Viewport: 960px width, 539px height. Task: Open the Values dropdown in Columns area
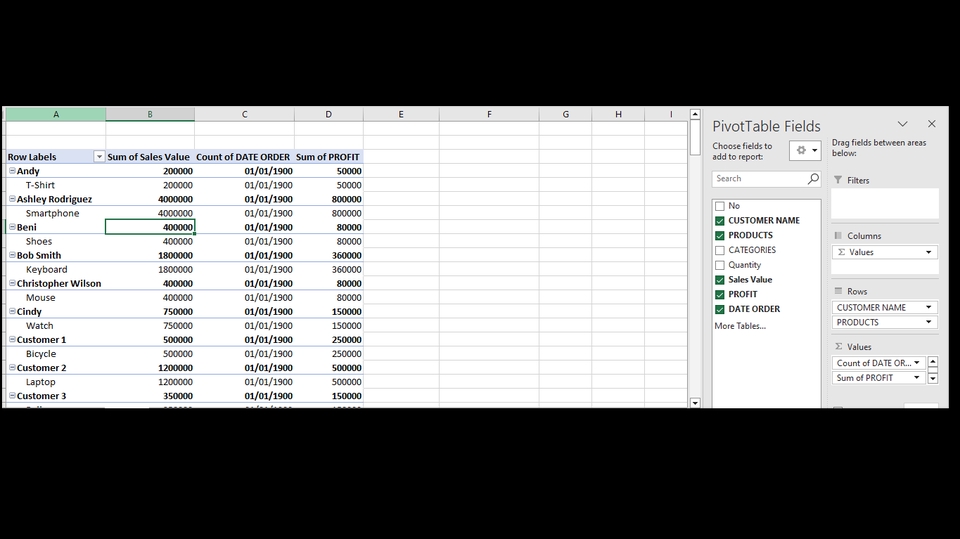pos(928,252)
